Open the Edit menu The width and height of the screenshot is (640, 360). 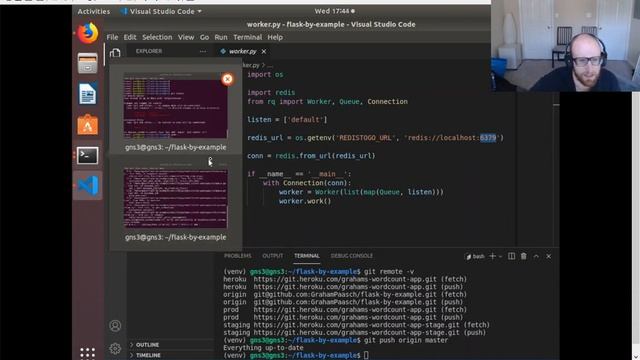click(x=130, y=37)
